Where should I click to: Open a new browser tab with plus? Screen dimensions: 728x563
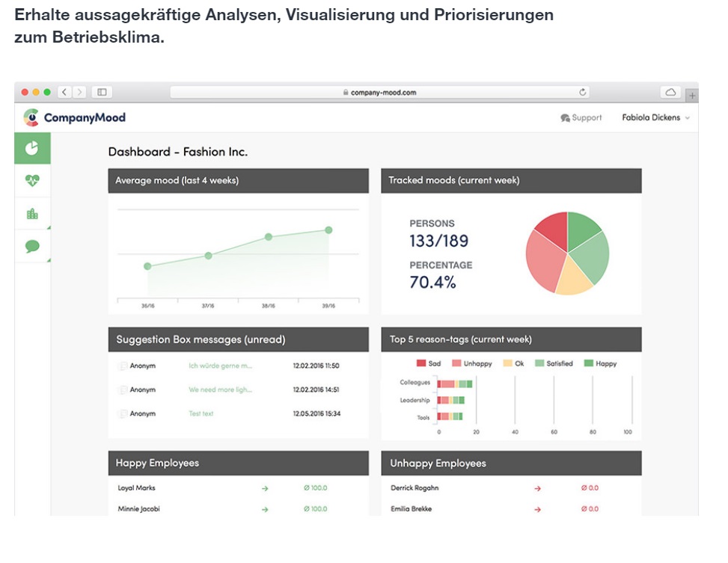click(691, 96)
